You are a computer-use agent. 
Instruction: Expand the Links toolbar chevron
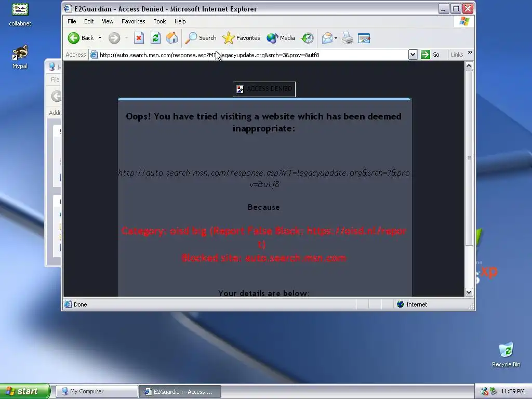[470, 52]
